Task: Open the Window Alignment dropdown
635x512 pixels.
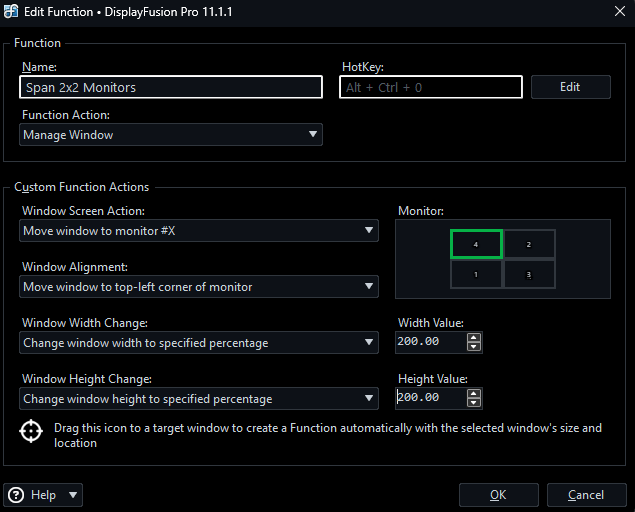Action: [x=199, y=286]
